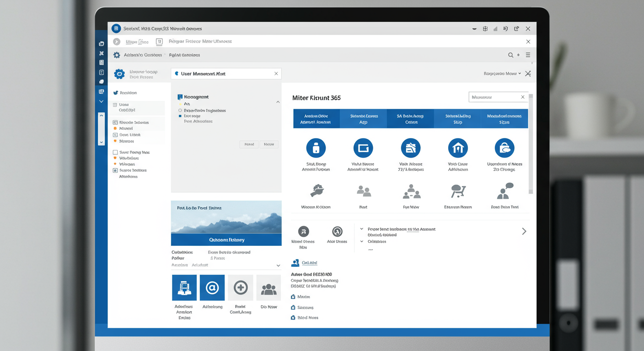Click the right gray button in the middle panel
The width and height of the screenshot is (644, 351).
tap(269, 144)
